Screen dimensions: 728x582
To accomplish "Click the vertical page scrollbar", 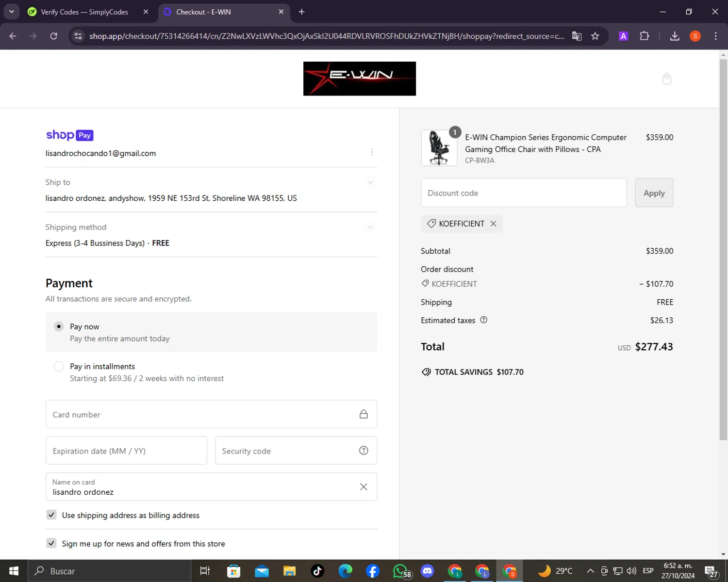I will pyautogui.click(x=723, y=249).
